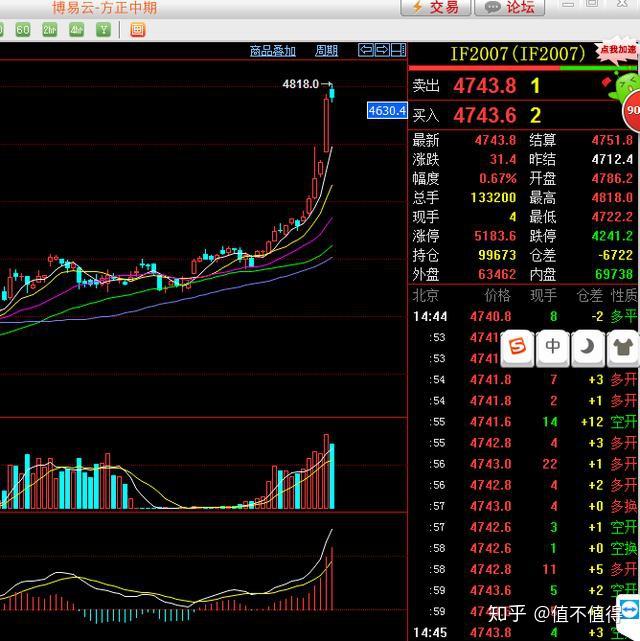Click the tick row with volume 11
Viewport: 640px width, 641px height.
(x=524, y=569)
